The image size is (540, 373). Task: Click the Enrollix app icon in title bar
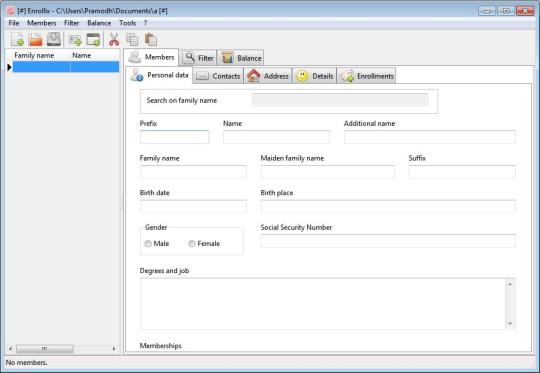(x=11, y=11)
